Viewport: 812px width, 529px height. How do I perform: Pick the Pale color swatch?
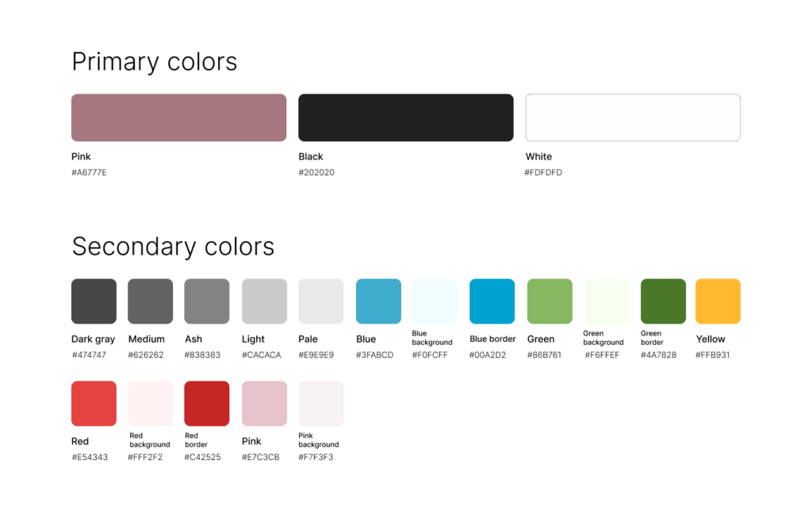[x=321, y=301]
